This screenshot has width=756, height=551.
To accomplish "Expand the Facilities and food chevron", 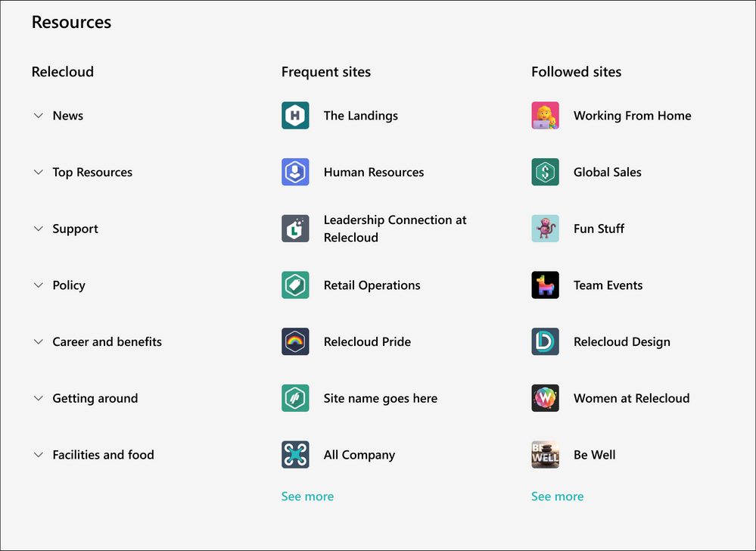I will click(39, 455).
